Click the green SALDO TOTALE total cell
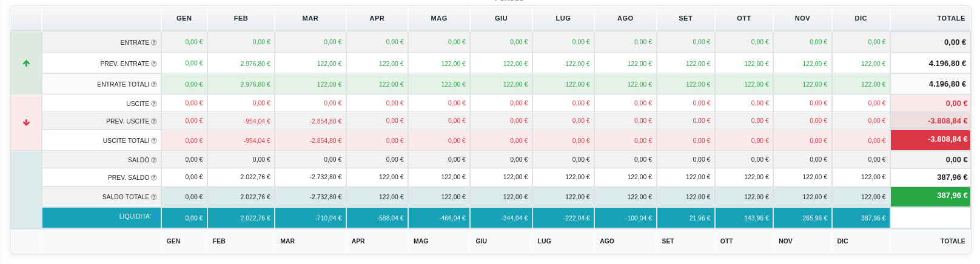The height and width of the screenshot is (264, 980). 930,196
